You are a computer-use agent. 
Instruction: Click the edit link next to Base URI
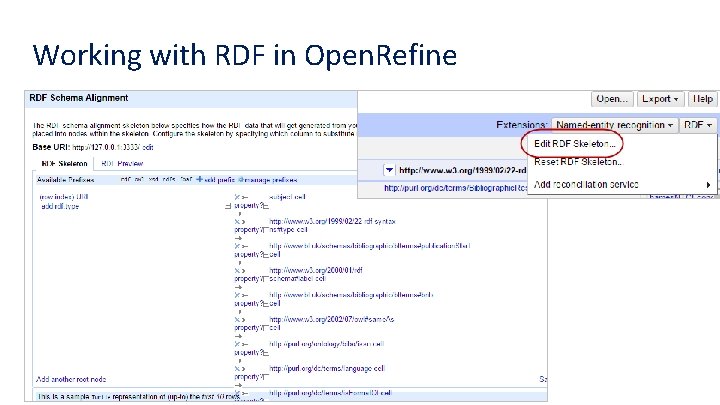[147, 147]
